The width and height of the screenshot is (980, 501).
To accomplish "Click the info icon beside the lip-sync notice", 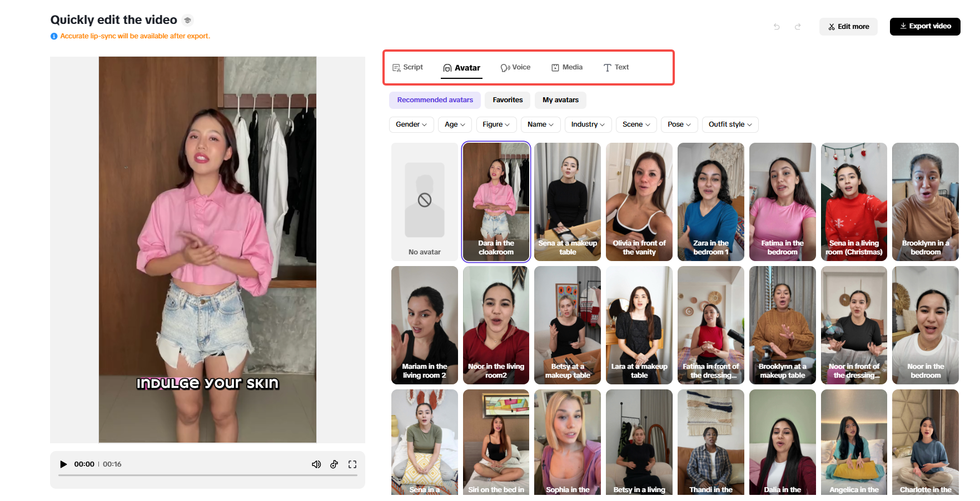I will (54, 36).
